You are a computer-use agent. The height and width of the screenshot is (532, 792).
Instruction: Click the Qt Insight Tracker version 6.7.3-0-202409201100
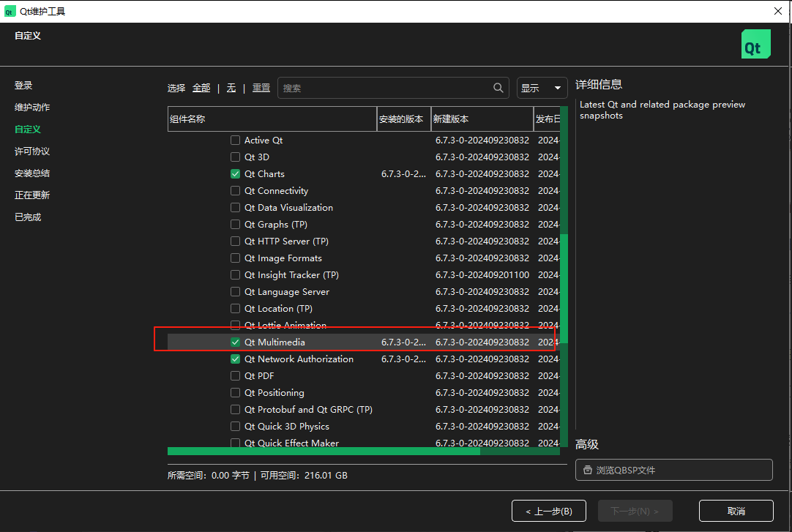tap(482, 275)
